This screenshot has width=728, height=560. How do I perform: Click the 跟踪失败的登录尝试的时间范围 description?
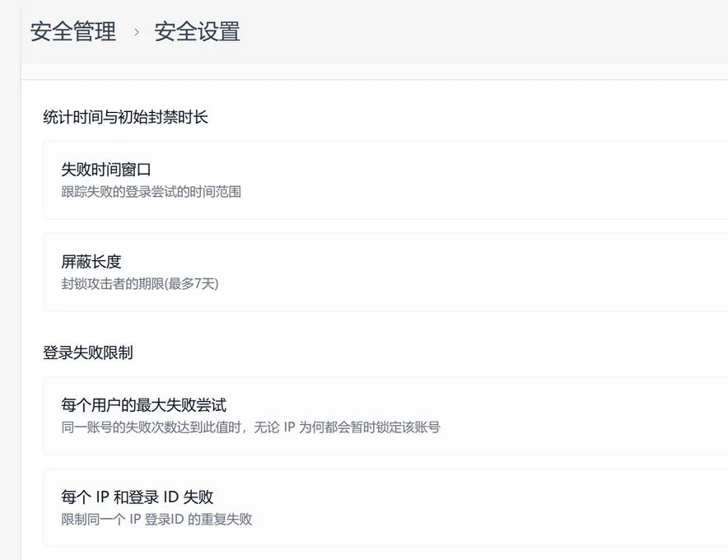[x=151, y=191]
